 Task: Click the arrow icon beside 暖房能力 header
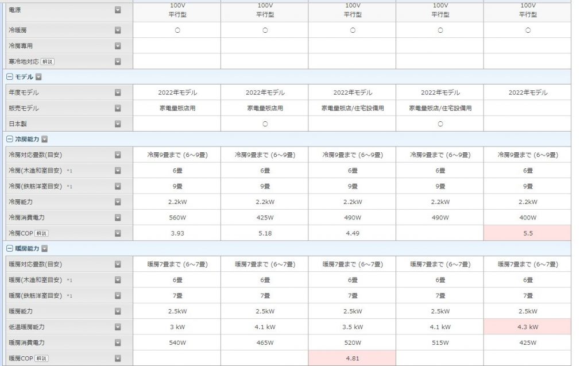point(44,249)
